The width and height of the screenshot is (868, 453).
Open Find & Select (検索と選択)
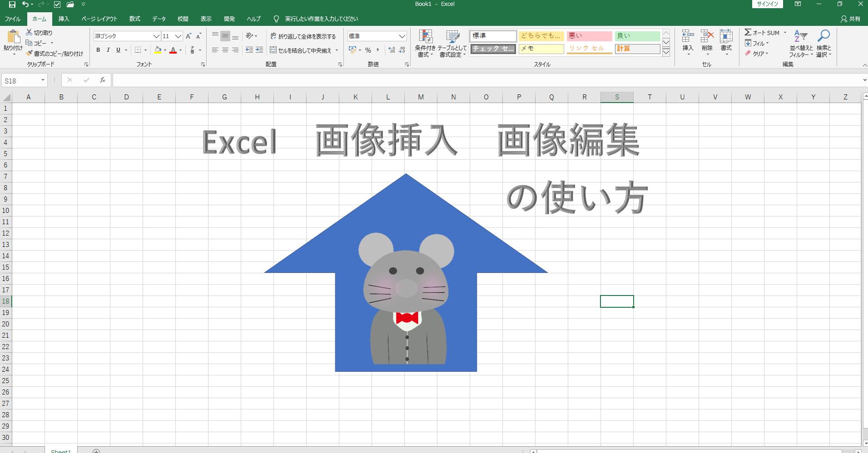[824, 44]
